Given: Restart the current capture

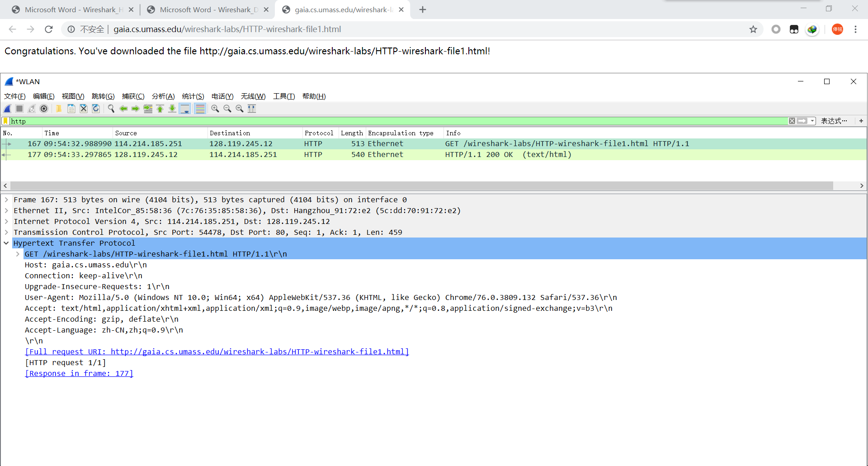Looking at the screenshot, I should [x=32, y=109].
